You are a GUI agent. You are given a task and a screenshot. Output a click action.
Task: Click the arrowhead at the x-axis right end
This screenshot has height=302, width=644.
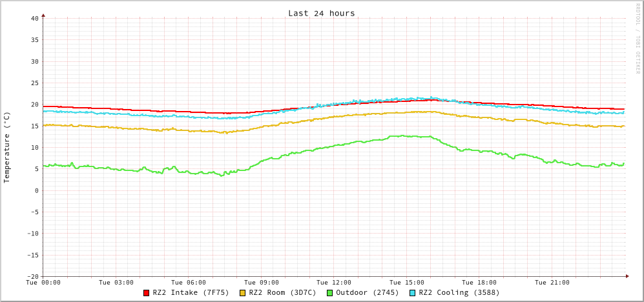click(627, 276)
